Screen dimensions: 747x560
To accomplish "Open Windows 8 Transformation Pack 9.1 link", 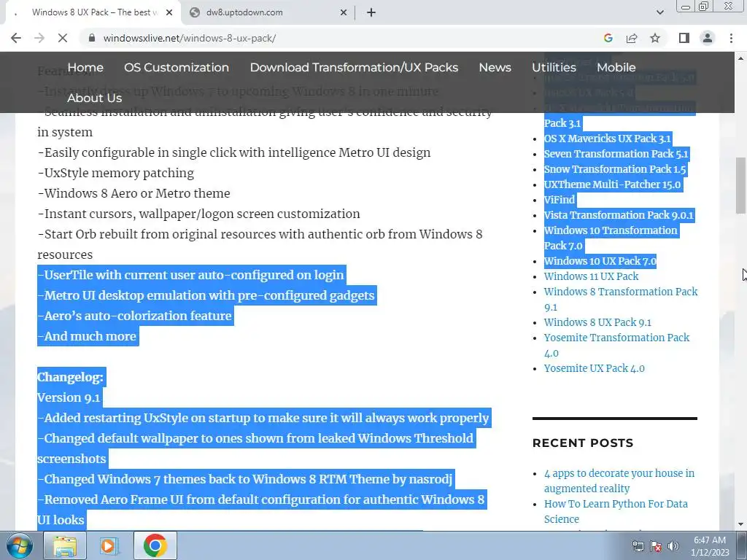I will [x=621, y=299].
